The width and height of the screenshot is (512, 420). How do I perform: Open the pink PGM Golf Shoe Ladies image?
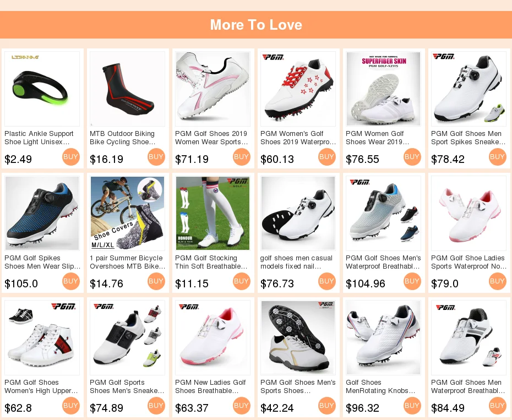click(469, 213)
